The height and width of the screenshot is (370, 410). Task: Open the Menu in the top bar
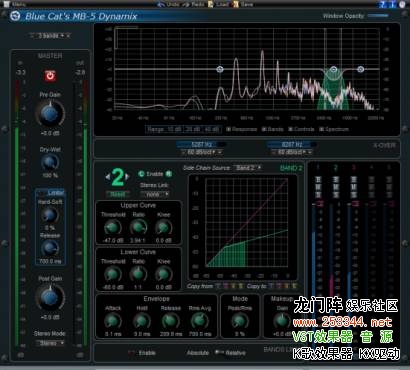pyautogui.click(x=15, y=4)
